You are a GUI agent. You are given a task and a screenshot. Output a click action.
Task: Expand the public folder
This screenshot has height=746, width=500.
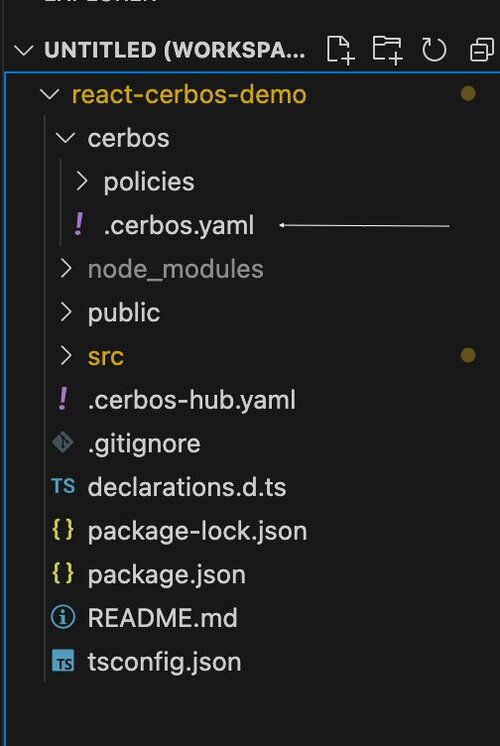click(x=66, y=313)
